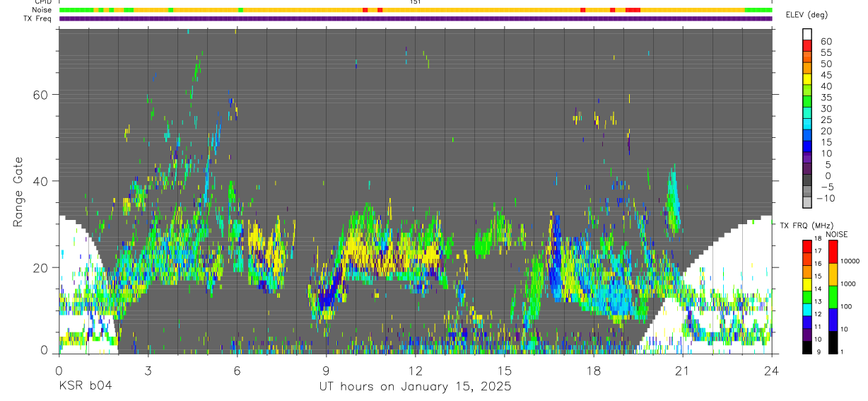Image resolution: width=868 pixels, height=401 pixels.
Task: Click the red swatch in ELEV colorbar
Action: pyautogui.click(x=807, y=44)
